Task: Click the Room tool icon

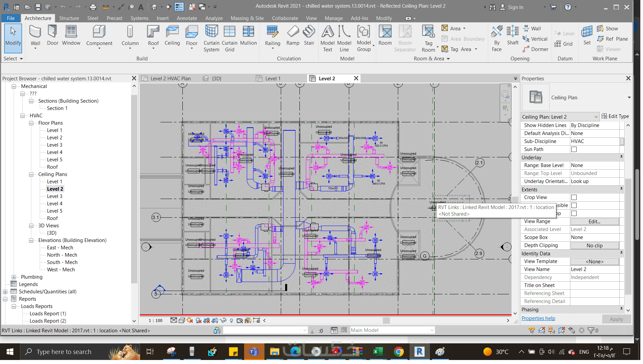Action: point(385,32)
